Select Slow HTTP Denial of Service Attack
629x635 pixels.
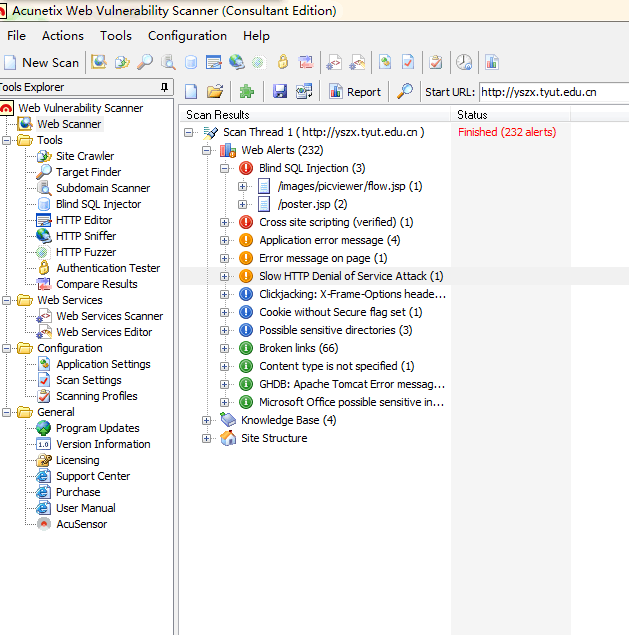tap(351, 276)
